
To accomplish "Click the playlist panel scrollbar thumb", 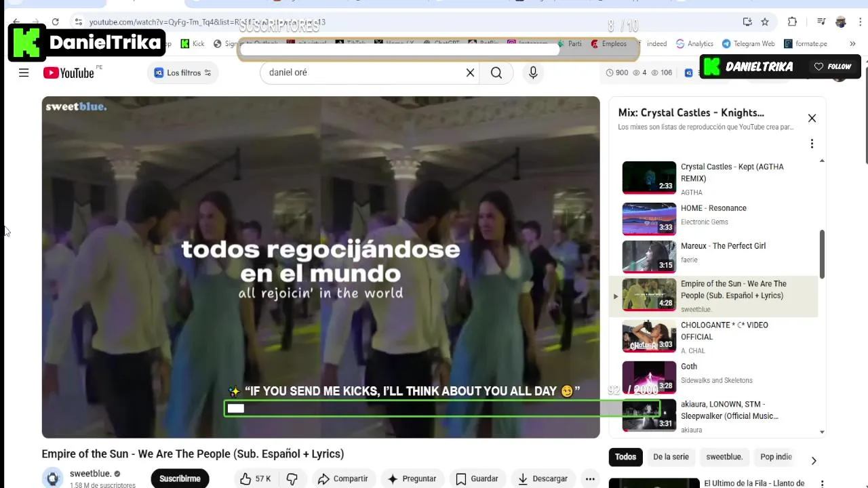I will point(822,253).
